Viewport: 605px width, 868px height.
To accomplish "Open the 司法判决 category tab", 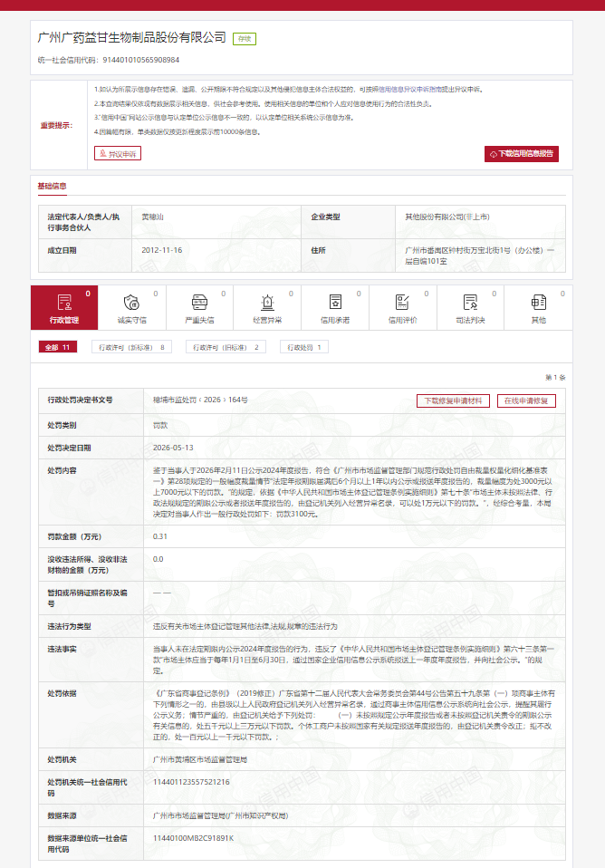I will click(x=470, y=308).
